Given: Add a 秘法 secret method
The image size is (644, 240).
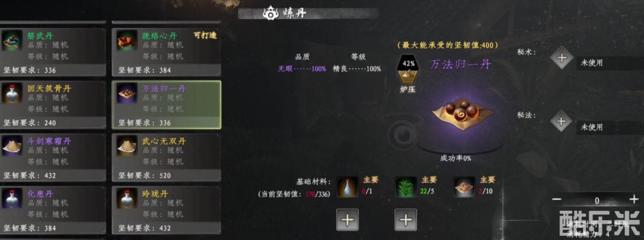Looking at the screenshot, I should click(x=561, y=122).
